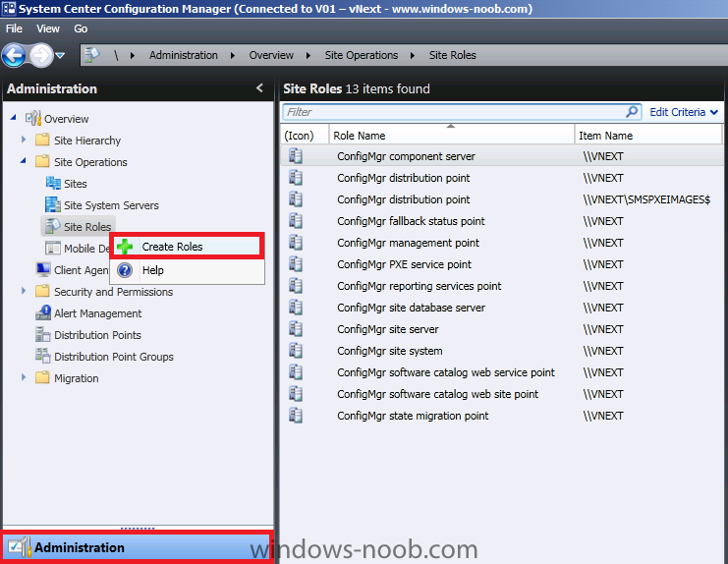The height and width of the screenshot is (564, 728).
Task: Click the Migration folder icon
Action: tap(42, 377)
